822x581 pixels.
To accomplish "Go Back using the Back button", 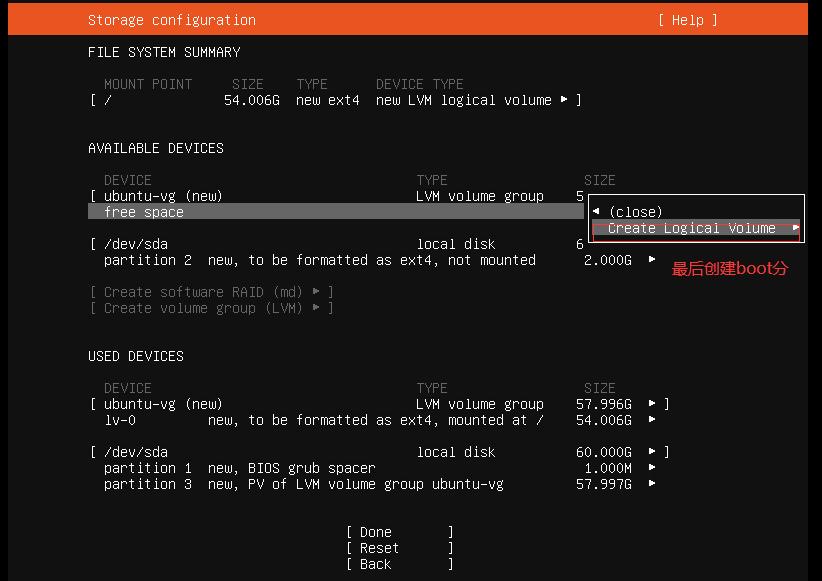I will (x=399, y=564).
